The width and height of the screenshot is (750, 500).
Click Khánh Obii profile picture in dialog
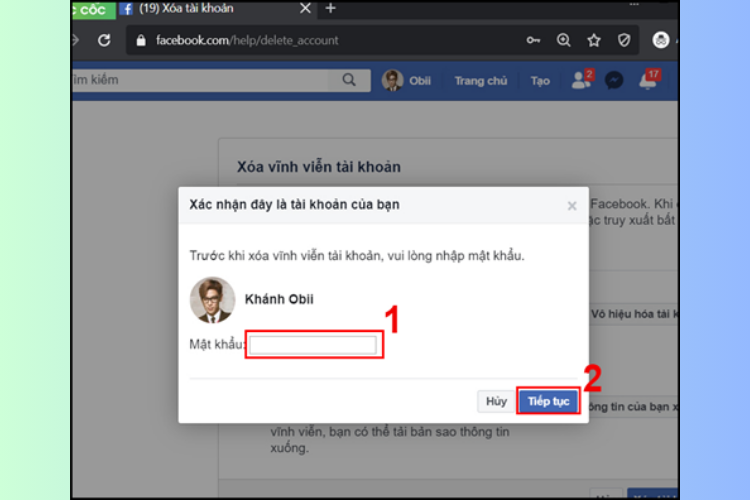coord(212,300)
